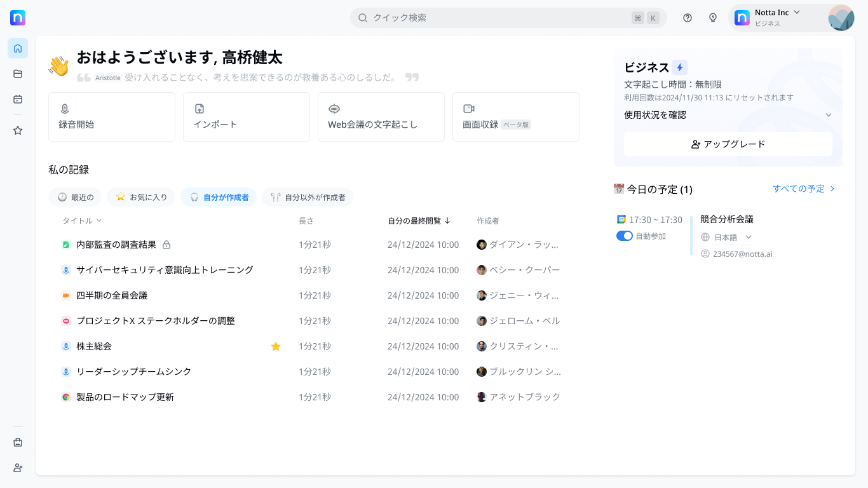Image resolution: width=868 pixels, height=488 pixels.
Task: Click the lightbulb tips icon
Action: (713, 18)
